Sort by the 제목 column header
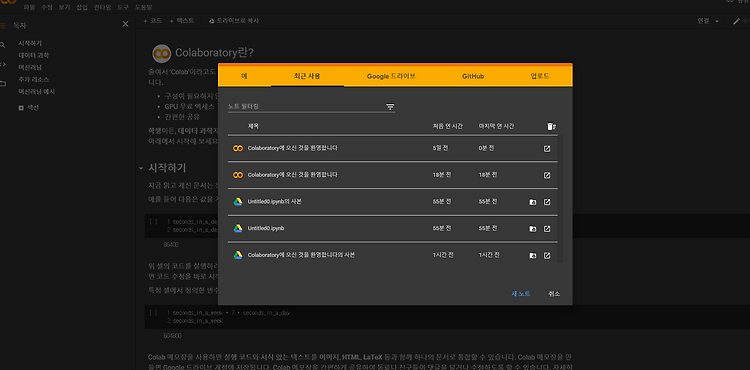This screenshot has width=750, height=370. 253,126
